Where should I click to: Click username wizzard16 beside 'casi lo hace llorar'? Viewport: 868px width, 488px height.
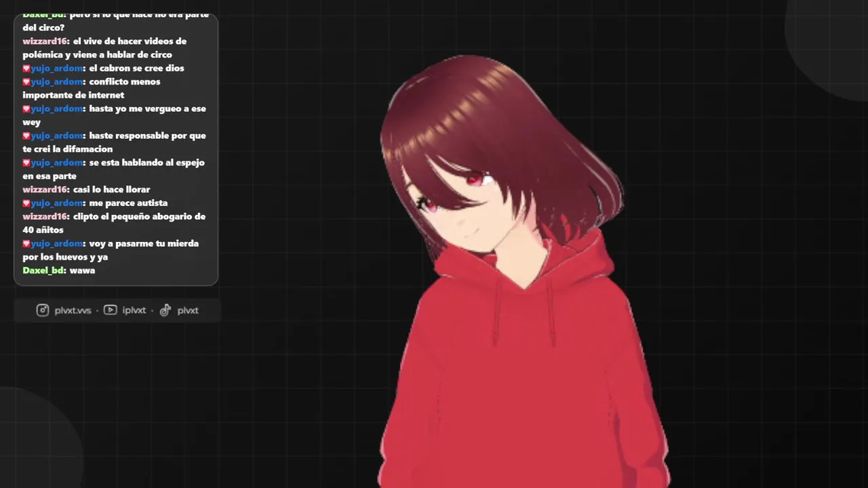pos(45,190)
